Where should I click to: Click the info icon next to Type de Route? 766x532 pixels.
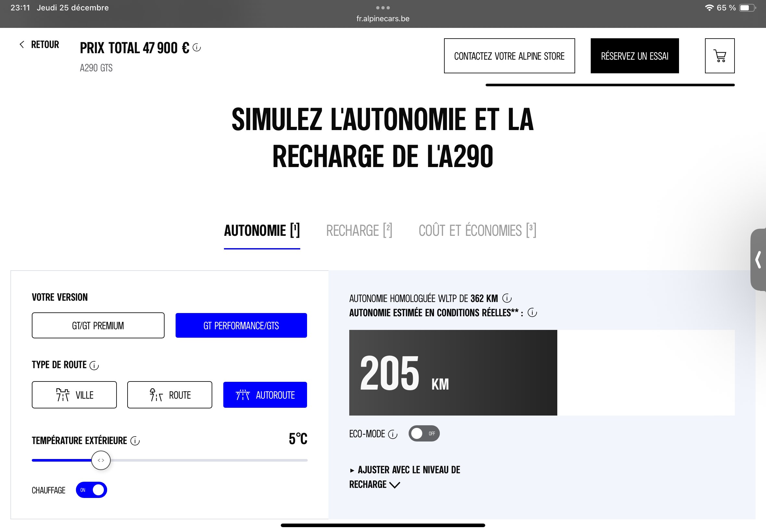click(94, 366)
